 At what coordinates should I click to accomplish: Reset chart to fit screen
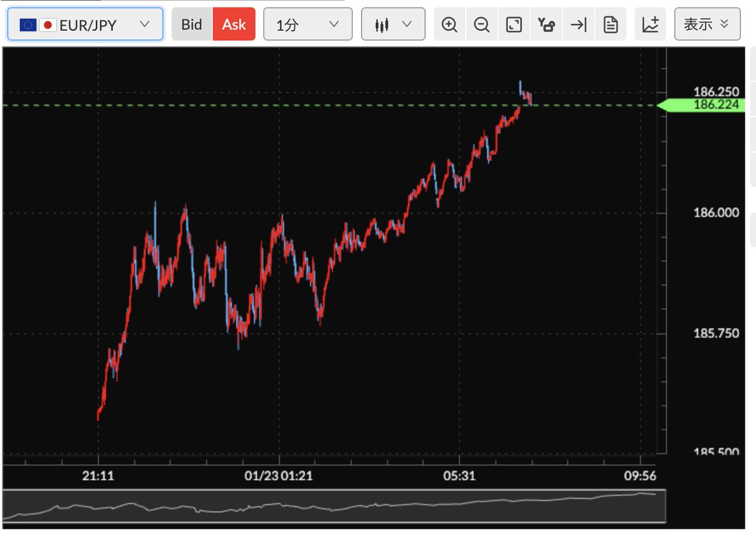pyautogui.click(x=514, y=25)
